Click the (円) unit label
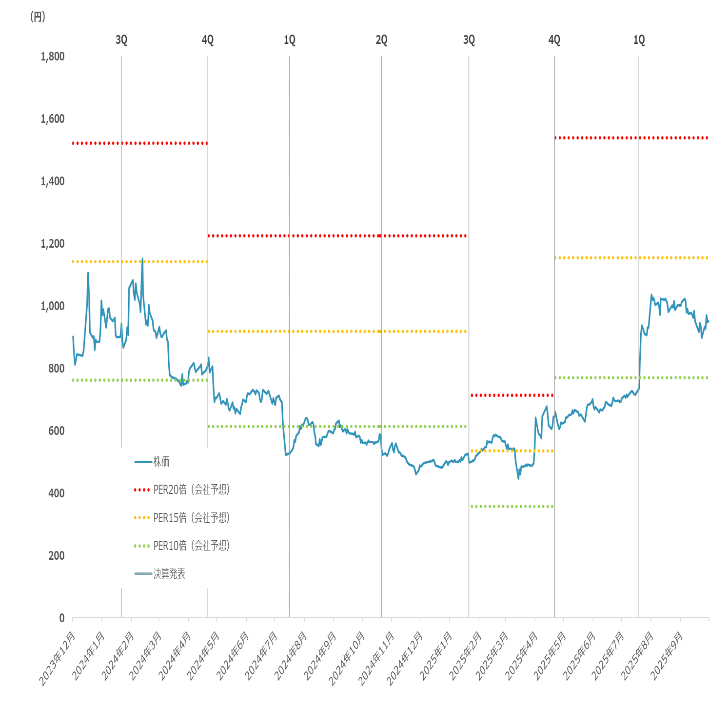Viewport: 728px width, 728px height. click(38, 17)
